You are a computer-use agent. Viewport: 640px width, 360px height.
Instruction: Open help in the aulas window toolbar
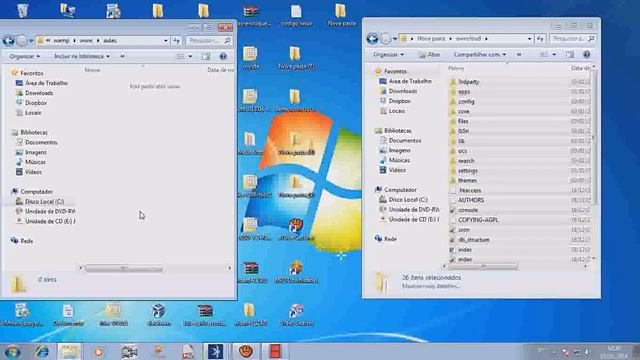(223, 56)
